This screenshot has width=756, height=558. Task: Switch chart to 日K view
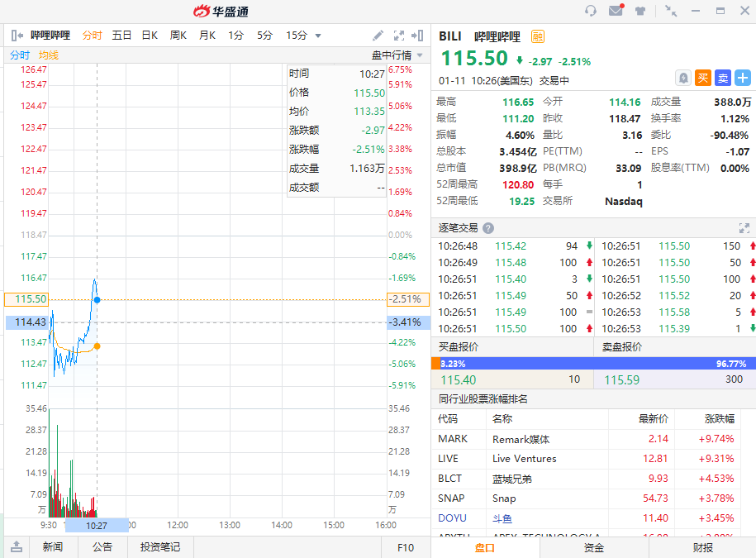click(x=150, y=36)
